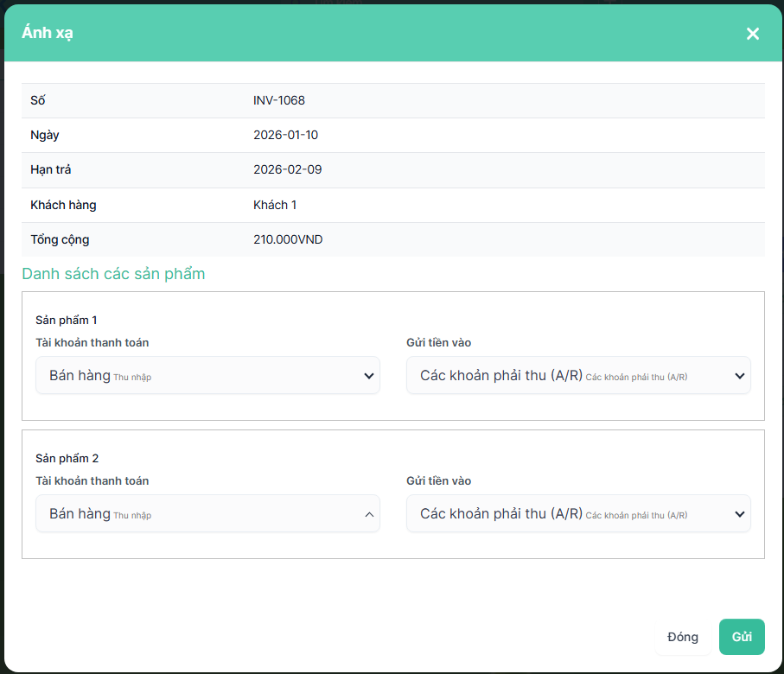The height and width of the screenshot is (674, 784).
Task: Click the up chevron in Sản phẩm 2 Bán hàng
Action: click(369, 514)
